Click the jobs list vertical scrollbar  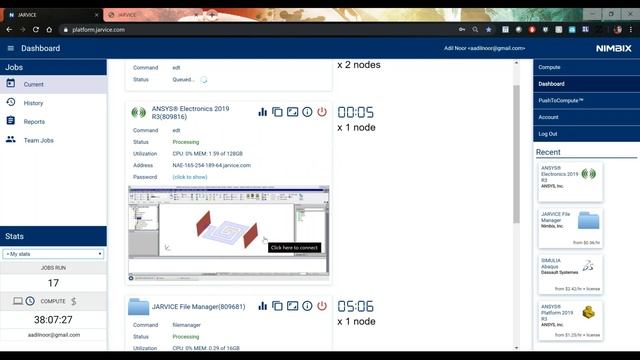point(516,154)
